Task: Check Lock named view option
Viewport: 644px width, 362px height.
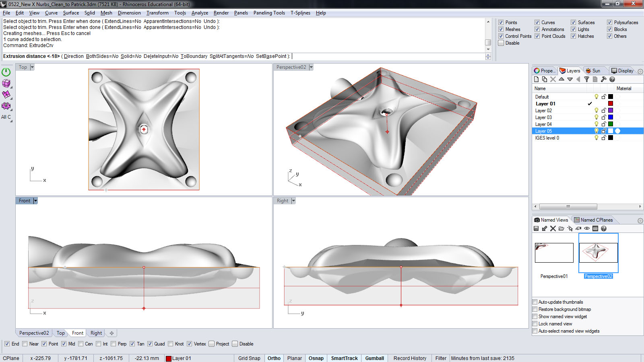Action: (x=535, y=324)
